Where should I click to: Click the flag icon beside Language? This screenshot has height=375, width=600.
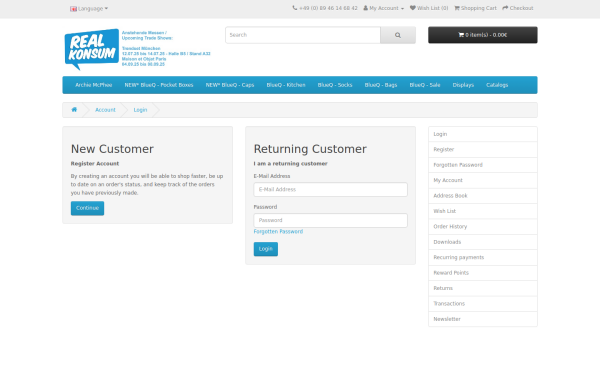pyautogui.click(x=73, y=9)
